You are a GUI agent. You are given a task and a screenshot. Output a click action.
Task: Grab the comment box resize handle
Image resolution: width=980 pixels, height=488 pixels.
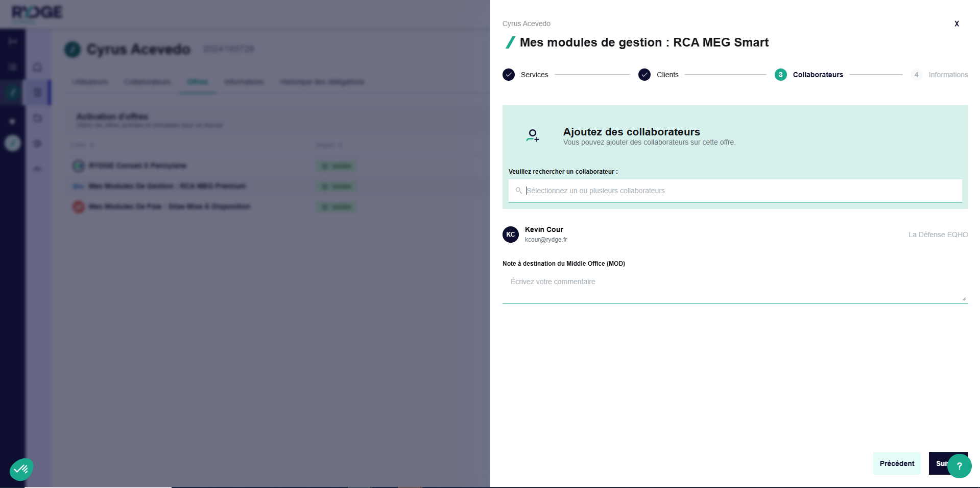(x=964, y=299)
